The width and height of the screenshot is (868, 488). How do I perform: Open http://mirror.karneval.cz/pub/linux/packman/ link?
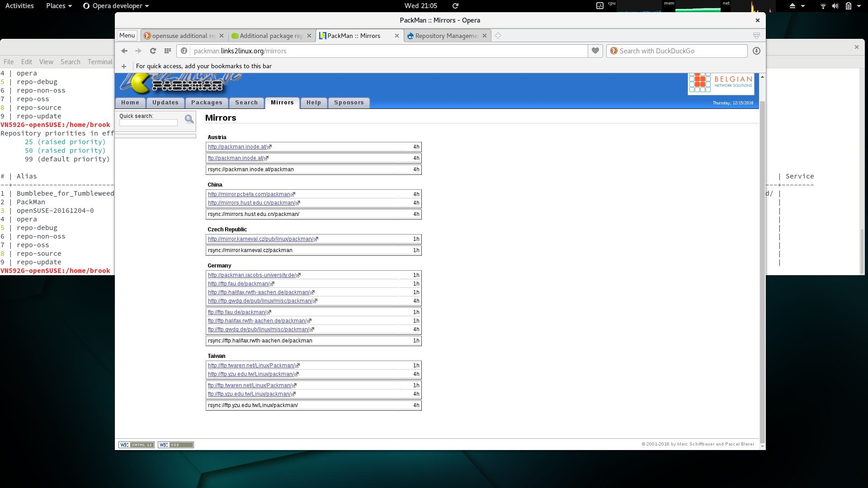coord(260,239)
